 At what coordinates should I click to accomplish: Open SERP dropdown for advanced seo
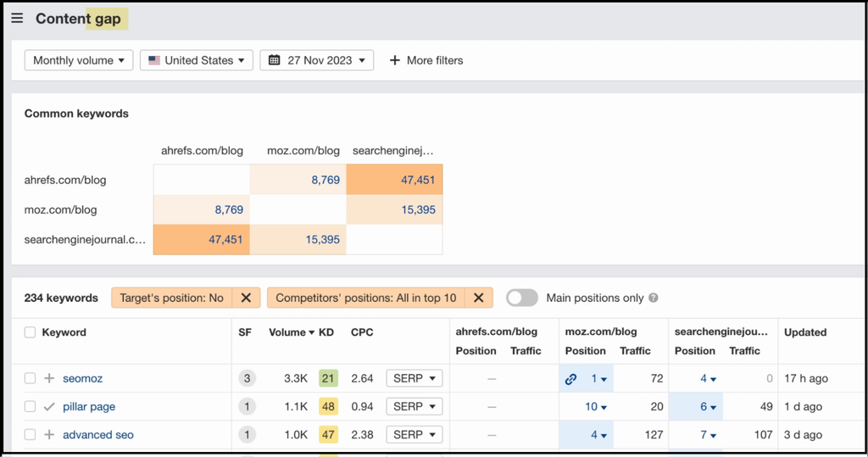click(x=414, y=435)
